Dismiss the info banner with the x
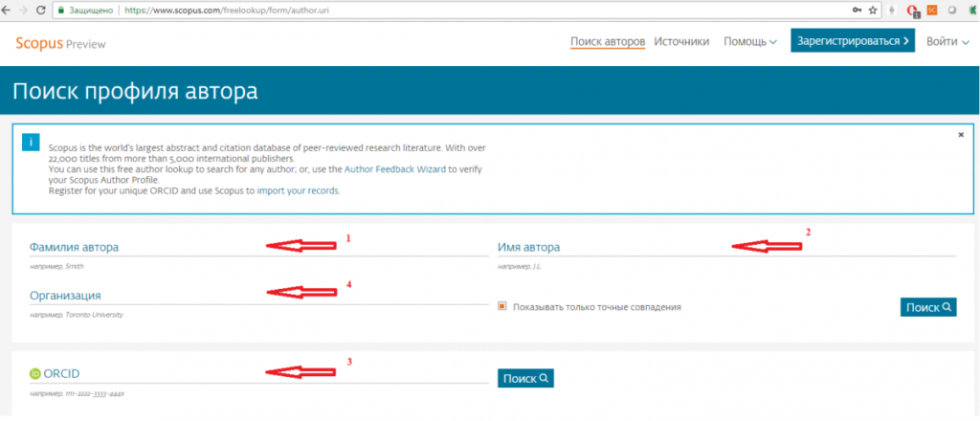 [x=961, y=134]
